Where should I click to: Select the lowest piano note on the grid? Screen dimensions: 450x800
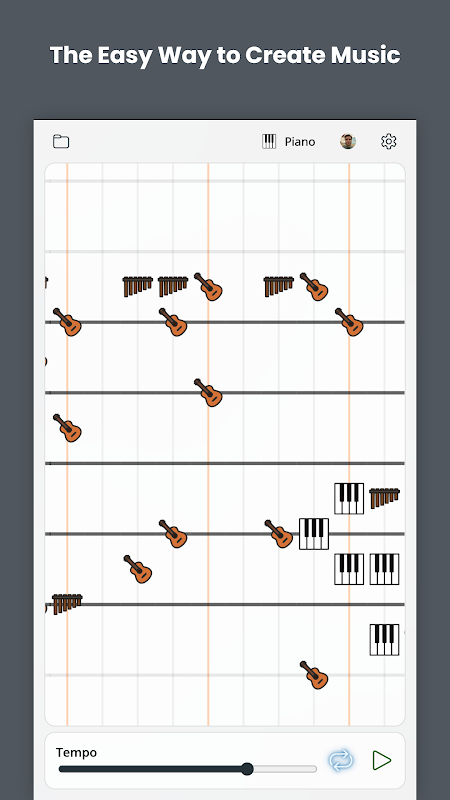384,640
